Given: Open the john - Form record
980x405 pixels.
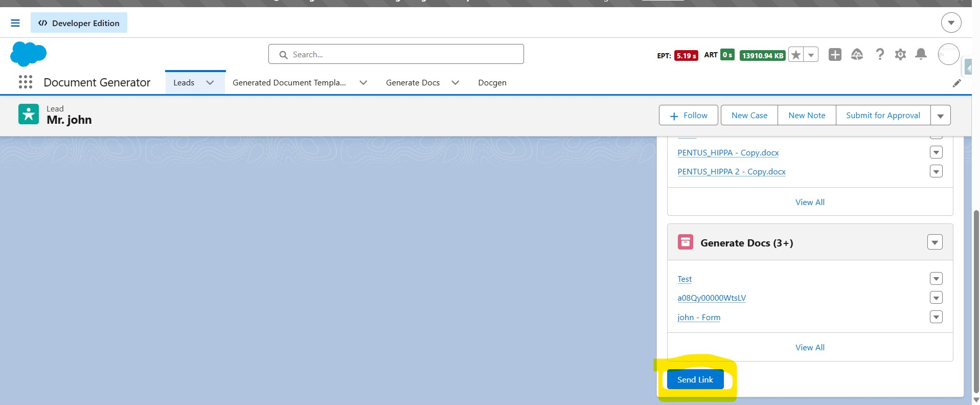Looking at the screenshot, I should (x=699, y=317).
